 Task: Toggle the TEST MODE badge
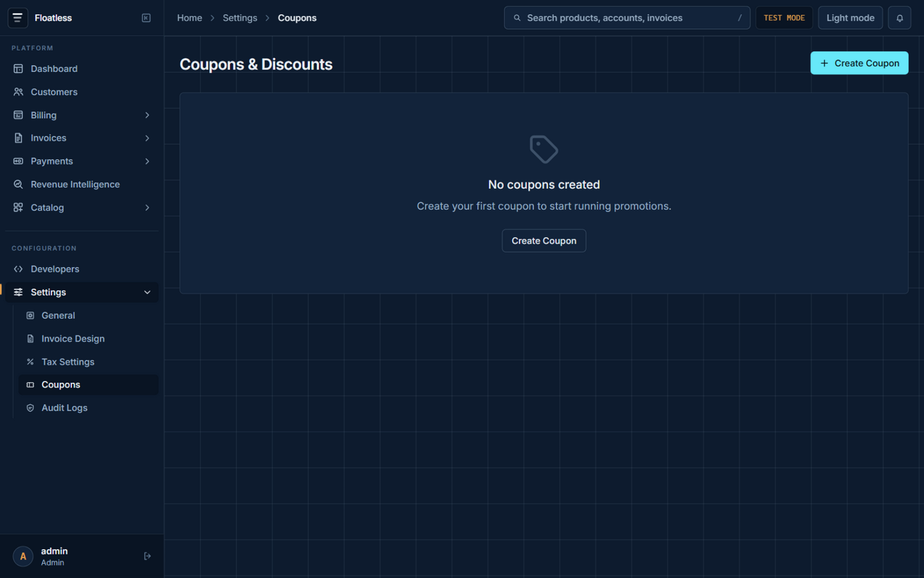[784, 18]
